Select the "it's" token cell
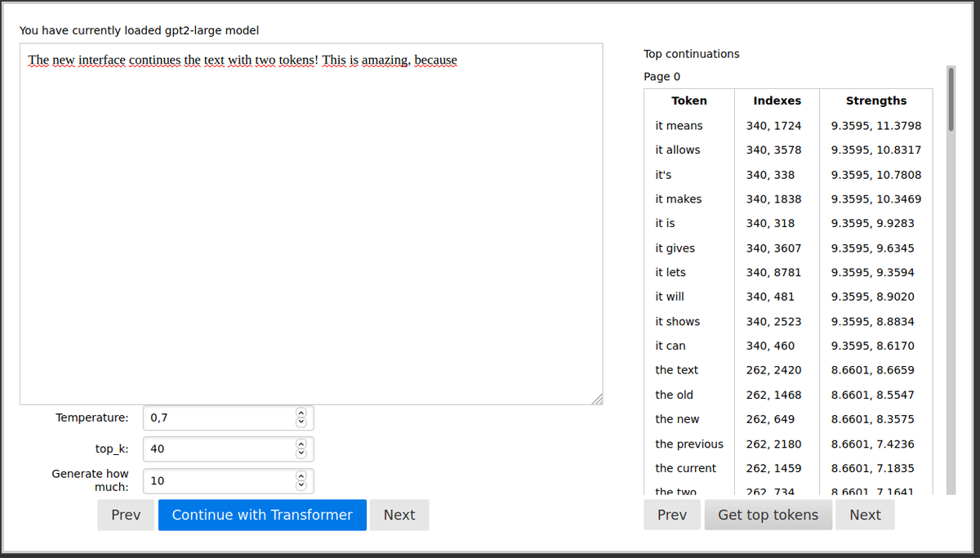Image resolution: width=980 pixels, height=558 pixels. click(x=689, y=175)
